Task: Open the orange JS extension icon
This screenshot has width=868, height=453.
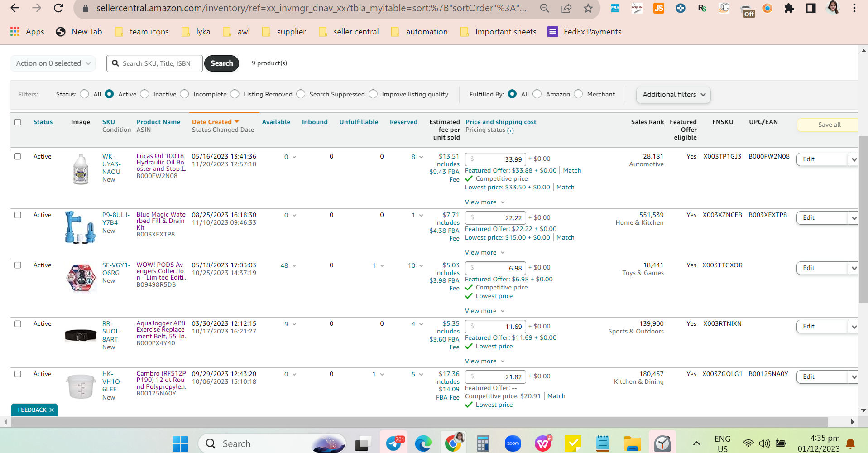Action: point(659,8)
